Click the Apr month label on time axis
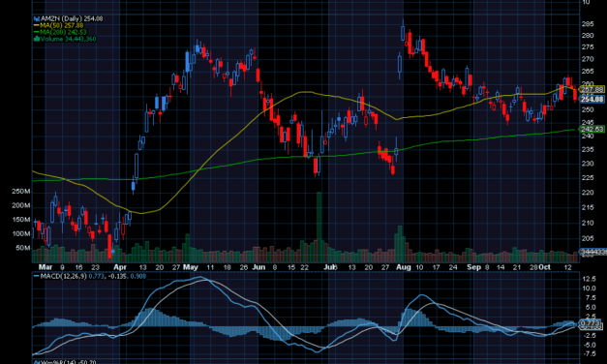Screen dimensions: 607x364 (x=120, y=267)
